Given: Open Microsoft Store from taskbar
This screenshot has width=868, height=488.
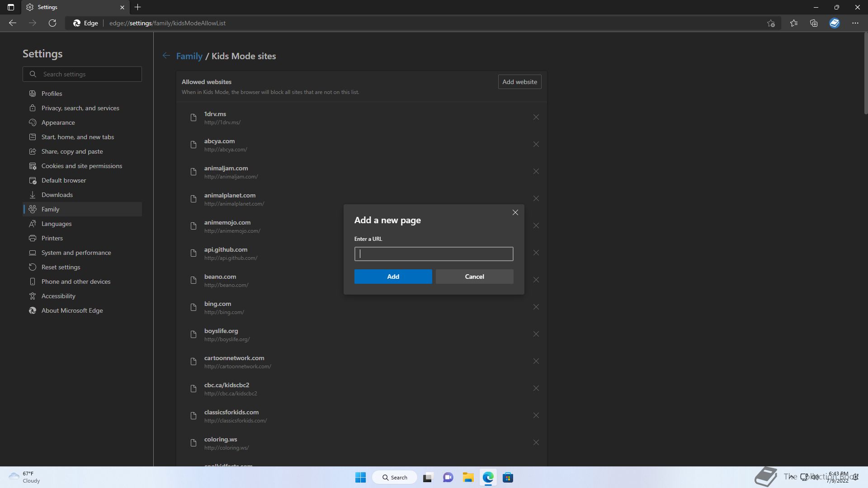Looking at the screenshot, I should pos(508,477).
